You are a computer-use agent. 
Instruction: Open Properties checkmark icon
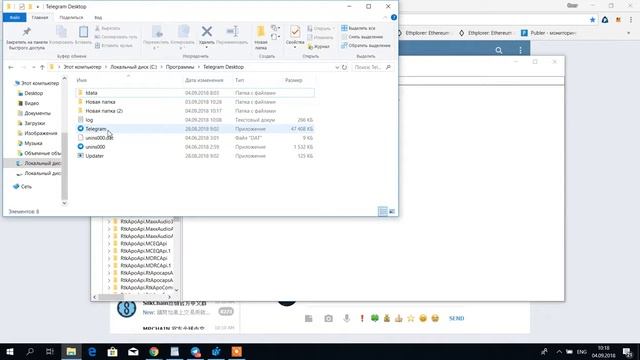click(295, 31)
